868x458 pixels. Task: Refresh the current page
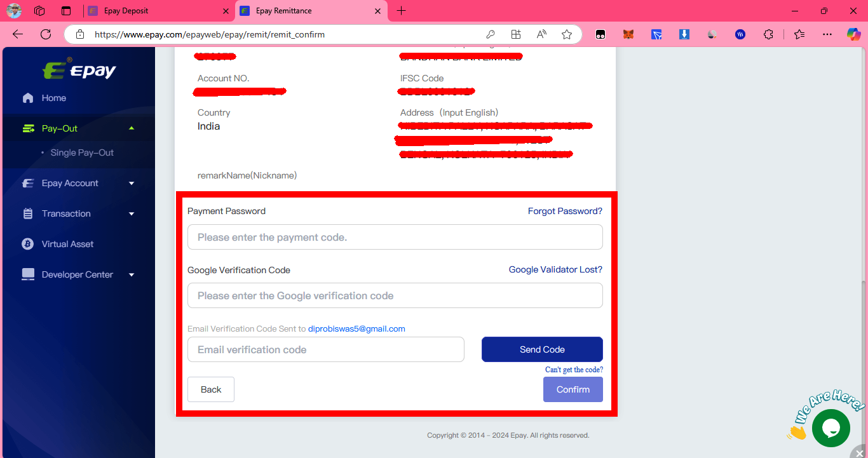tap(45, 34)
